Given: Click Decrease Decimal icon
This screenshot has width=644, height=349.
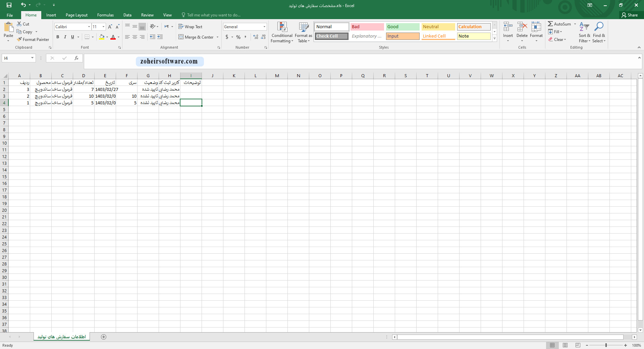Looking at the screenshot, I should (263, 37).
